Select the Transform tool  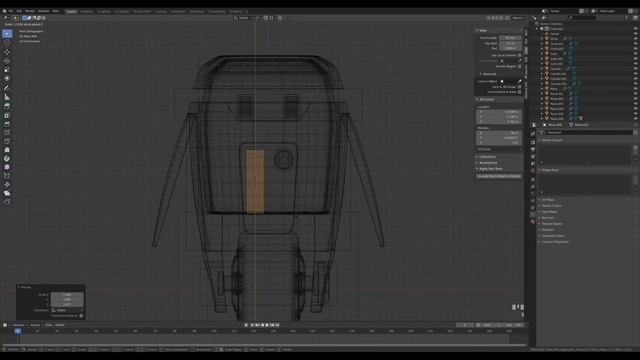[7, 78]
